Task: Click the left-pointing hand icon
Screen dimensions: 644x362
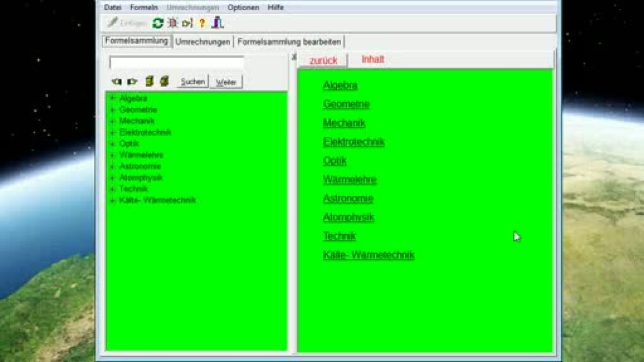Action: 116,81
